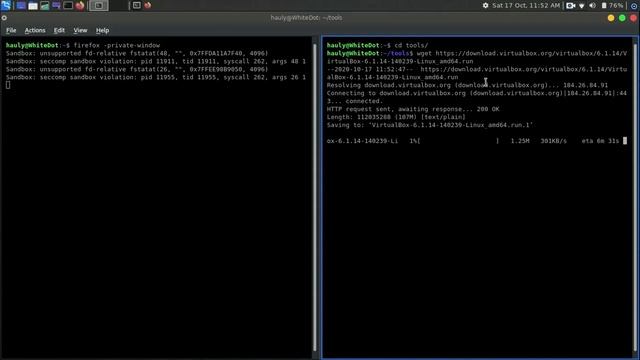Open the Wi-Fi network tray icon
This screenshot has width=640, height=360.
[582, 5]
